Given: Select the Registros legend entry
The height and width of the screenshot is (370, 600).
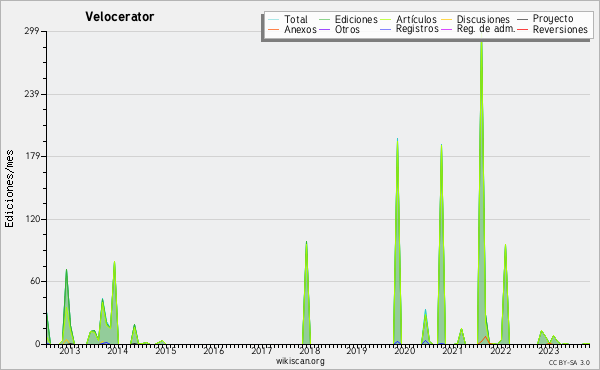Looking at the screenshot, I should coord(409,29).
